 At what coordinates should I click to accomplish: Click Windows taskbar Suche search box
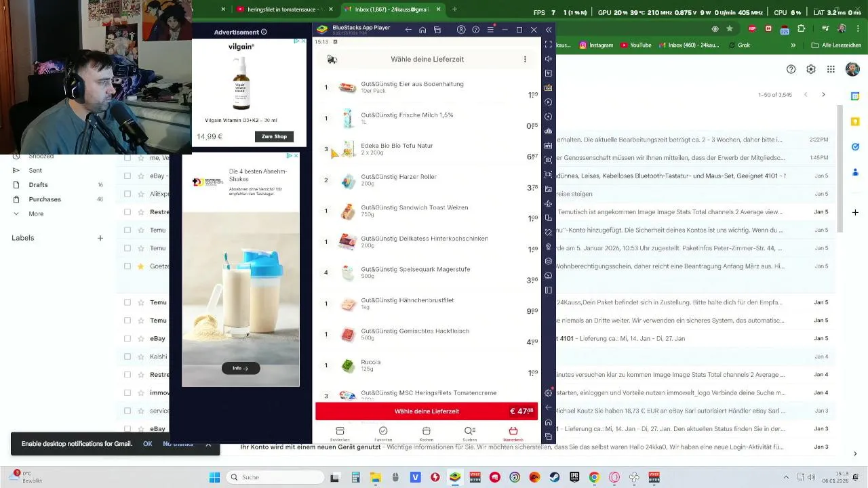pyautogui.click(x=274, y=477)
